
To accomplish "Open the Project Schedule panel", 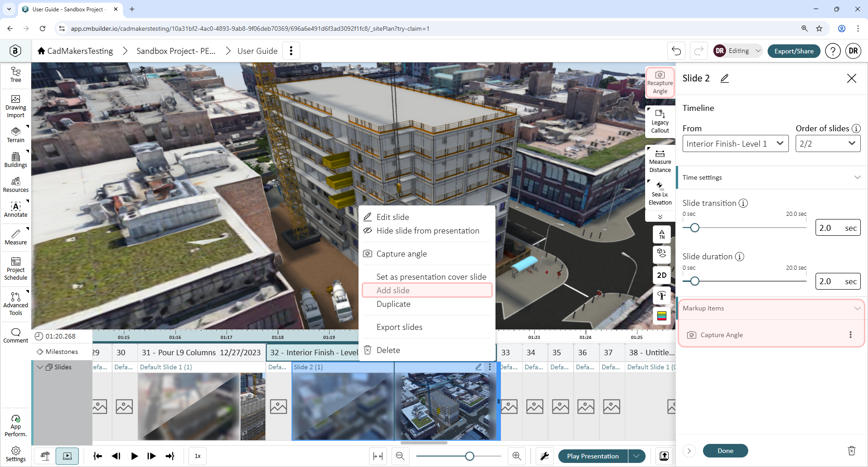I will [x=16, y=269].
